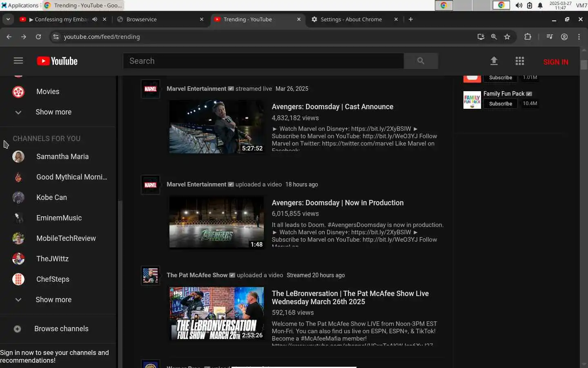Subscribe to Family Fun Pack
Image resolution: width=588 pixels, height=368 pixels.
point(501,104)
